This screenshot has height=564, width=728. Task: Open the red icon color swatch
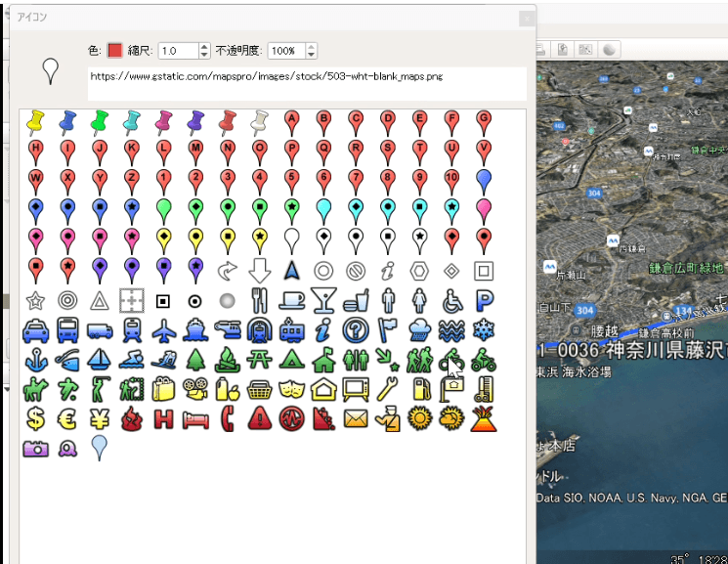point(114,50)
